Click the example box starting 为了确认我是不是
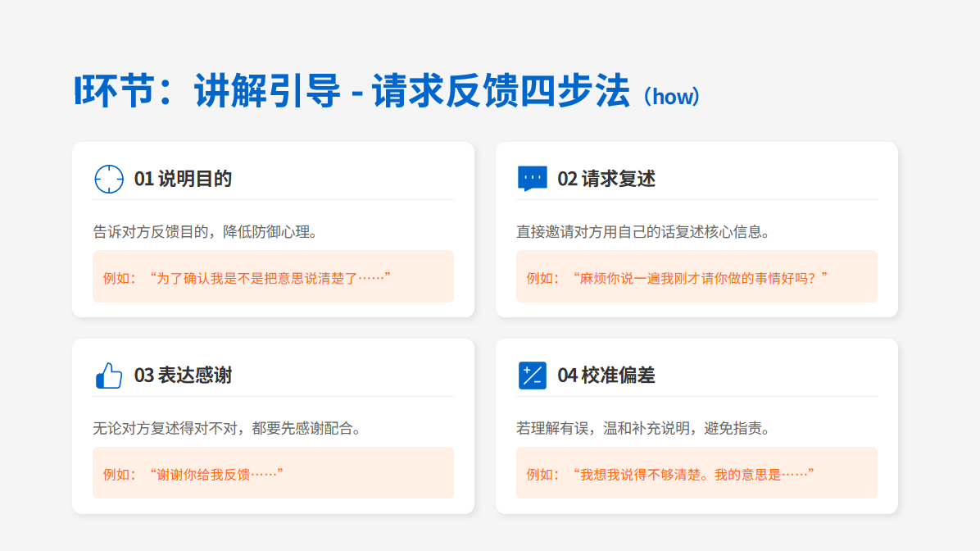The image size is (980, 551). (x=273, y=277)
